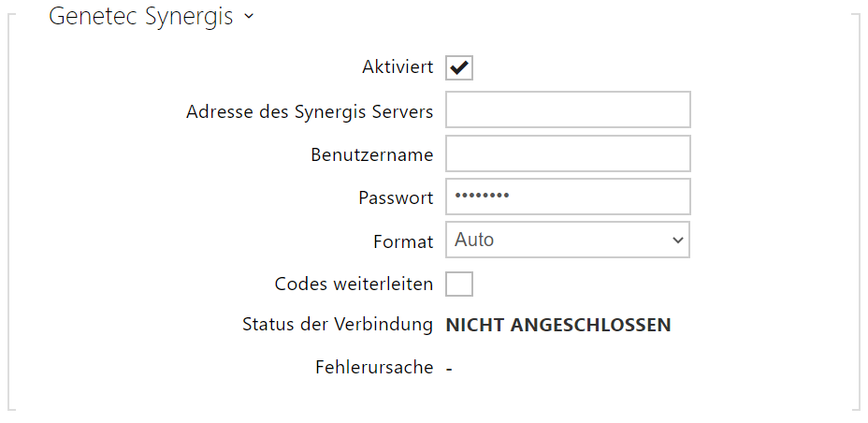Viewport: 868px width, 423px height.
Task: Click the Fehlerursache label
Action: point(374,367)
